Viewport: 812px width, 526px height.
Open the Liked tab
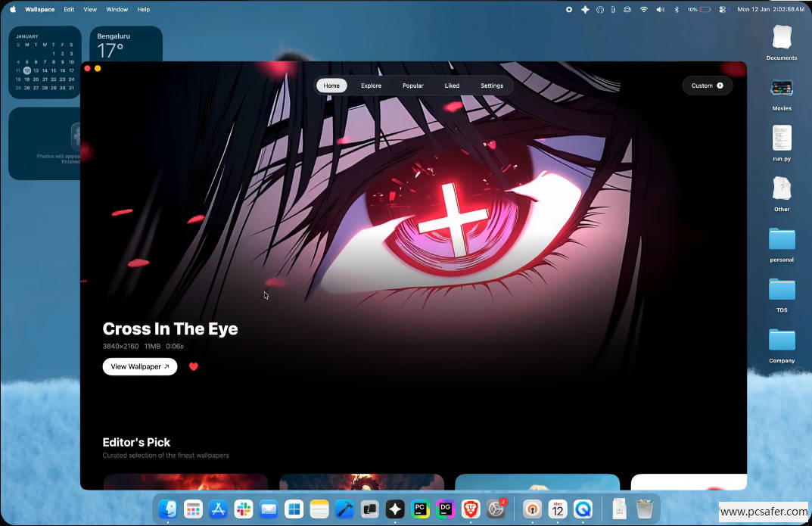coord(452,86)
